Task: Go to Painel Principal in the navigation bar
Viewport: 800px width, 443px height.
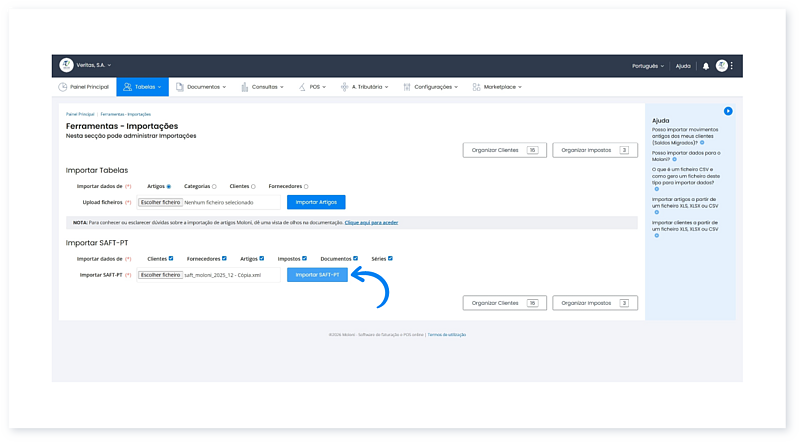Action: pos(83,87)
